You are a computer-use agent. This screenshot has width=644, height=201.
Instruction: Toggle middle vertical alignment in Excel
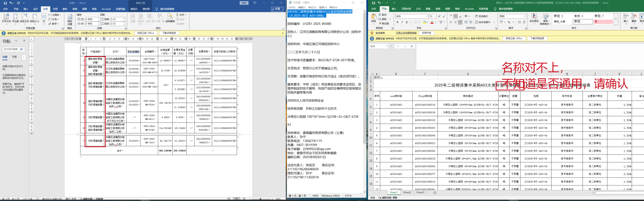456,16
